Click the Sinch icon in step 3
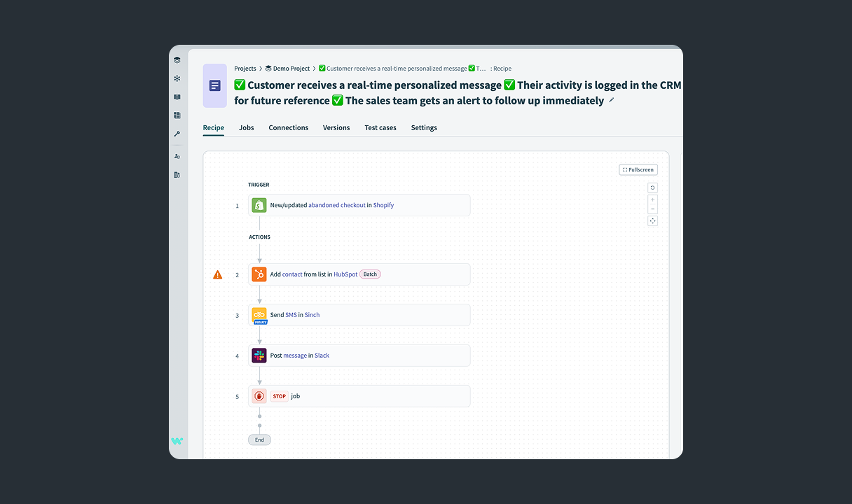The image size is (852, 504). 259,315
